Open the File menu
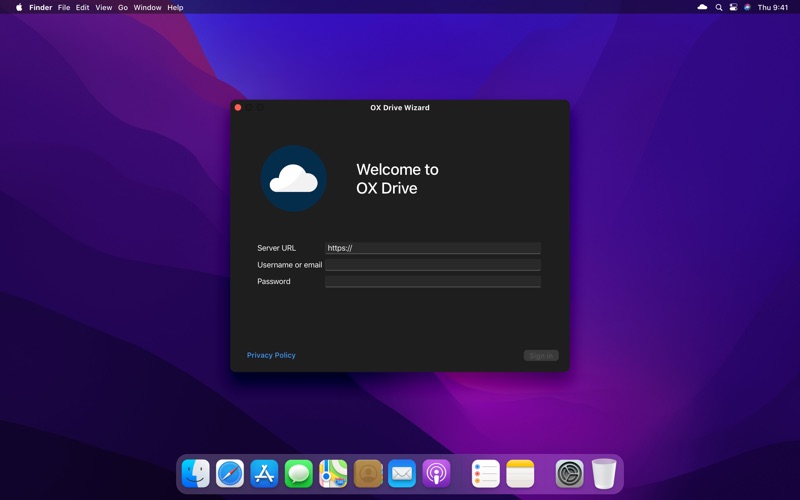Screen dimensions: 800x500 (64, 7)
